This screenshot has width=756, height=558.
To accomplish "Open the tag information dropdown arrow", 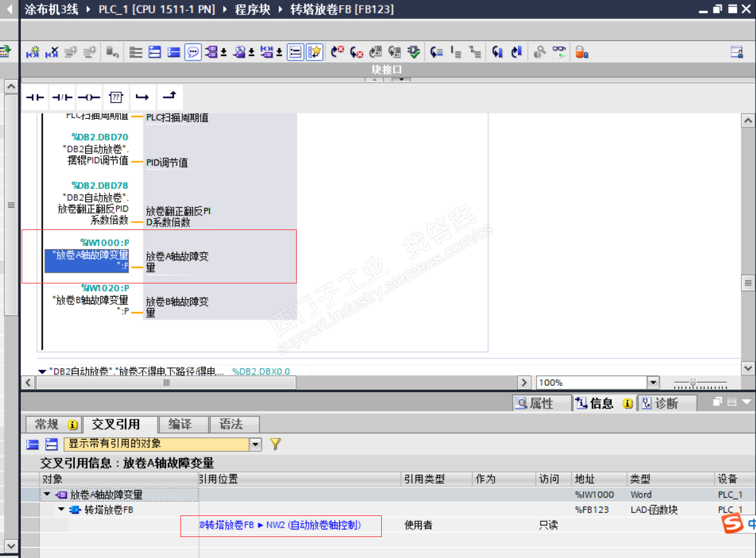I will click(x=252, y=52).
